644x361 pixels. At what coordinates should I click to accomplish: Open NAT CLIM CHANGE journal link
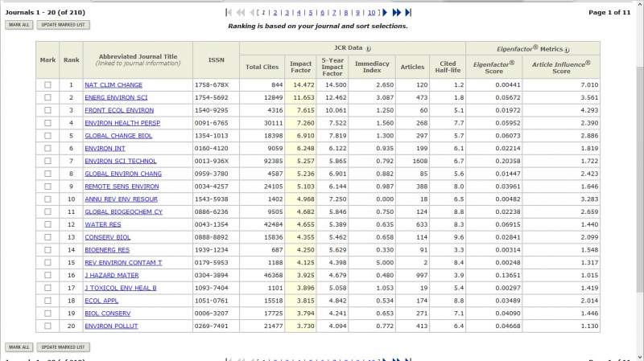pos(114,85)
